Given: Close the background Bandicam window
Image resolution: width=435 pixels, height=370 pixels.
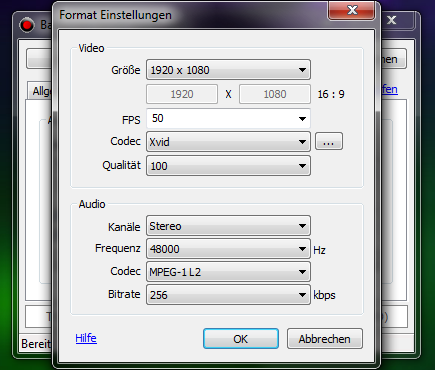Looking at the screenshot, I should (x=392, y=20).
